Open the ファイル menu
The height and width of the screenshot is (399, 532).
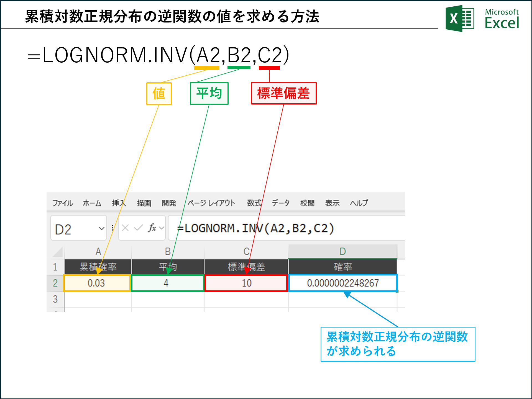(x=63, y=203)
